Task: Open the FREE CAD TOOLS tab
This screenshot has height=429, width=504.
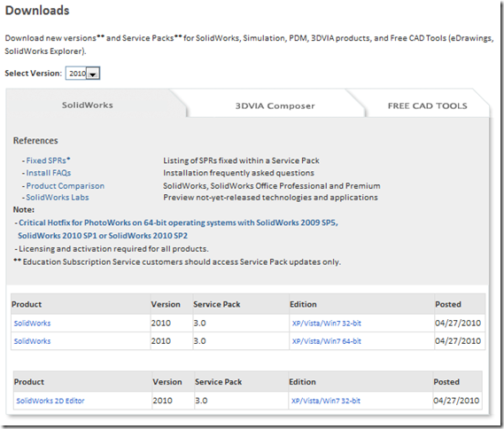Action: pos(427,105)
